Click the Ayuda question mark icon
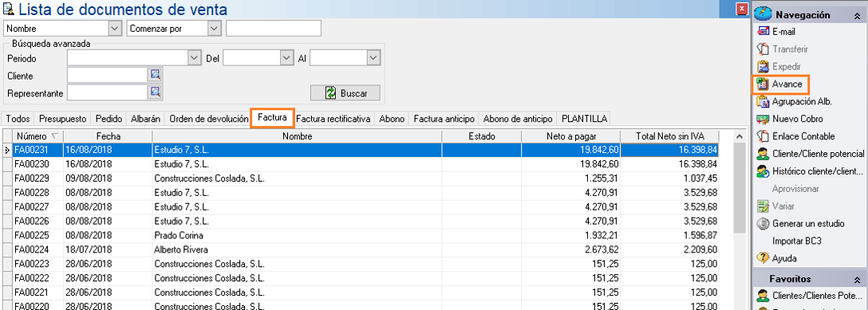 click(x=763, y=257)
